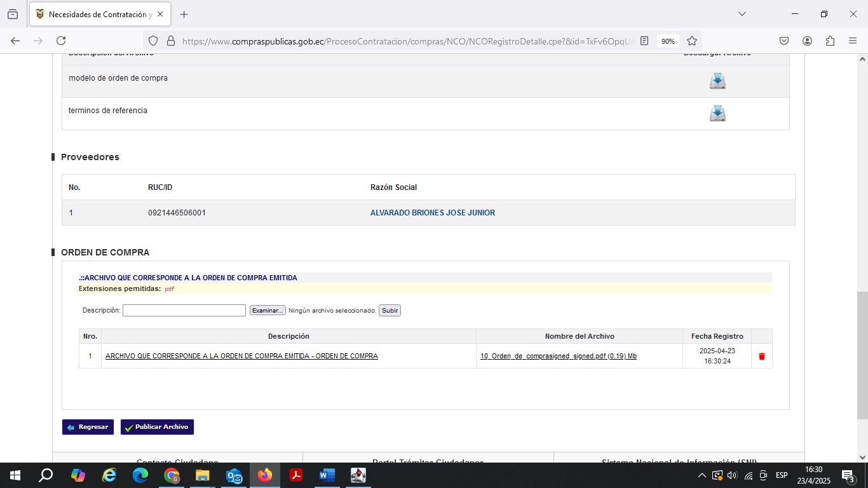Open Save to Pocket icon
868x488 pixels.
click(784, 41)
